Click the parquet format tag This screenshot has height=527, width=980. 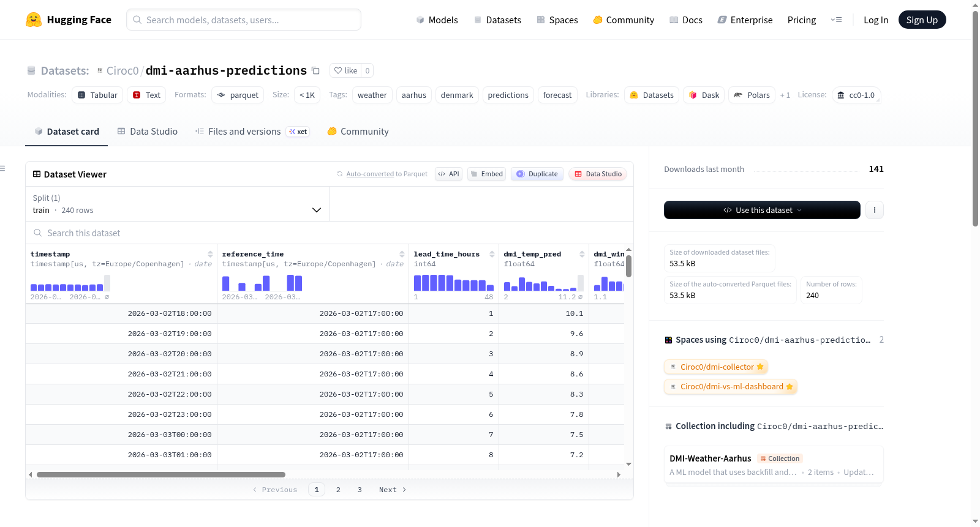tap(238, 95)
